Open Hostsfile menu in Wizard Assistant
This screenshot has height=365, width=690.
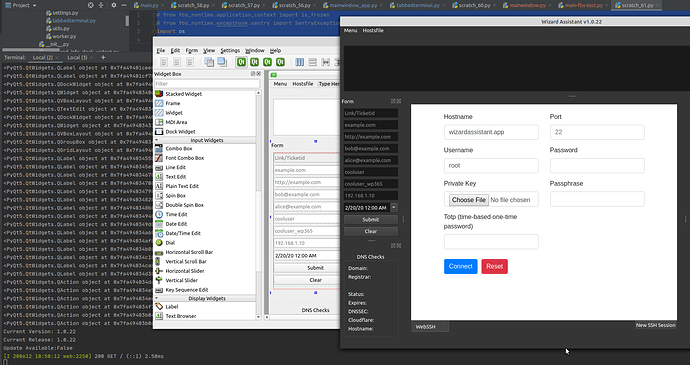pyautogui.click(x=373, y=30)
